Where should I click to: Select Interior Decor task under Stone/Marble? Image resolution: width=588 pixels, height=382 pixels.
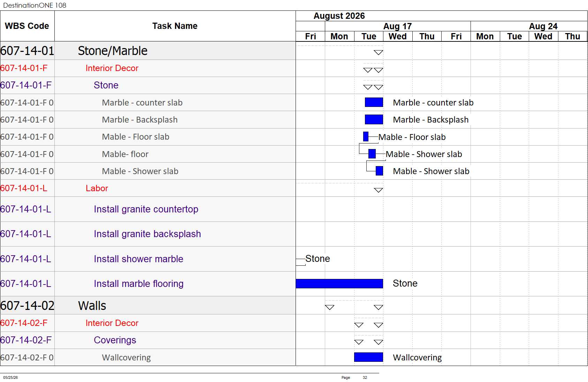pyautogui.click(x=112, y=68)
